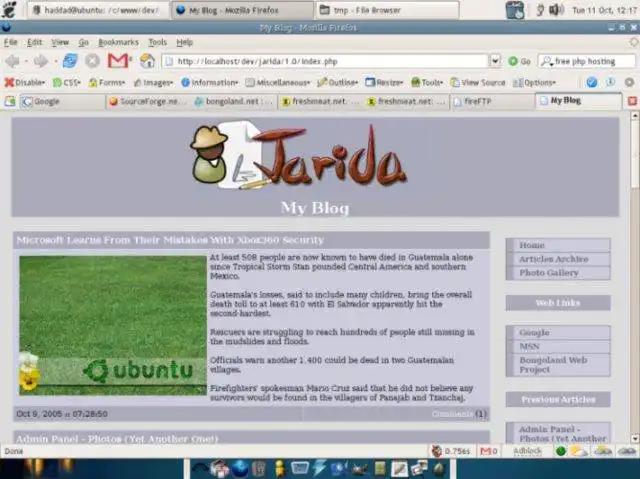Click the green circle status bar icon
640x479 pixels.
point(561,451)
